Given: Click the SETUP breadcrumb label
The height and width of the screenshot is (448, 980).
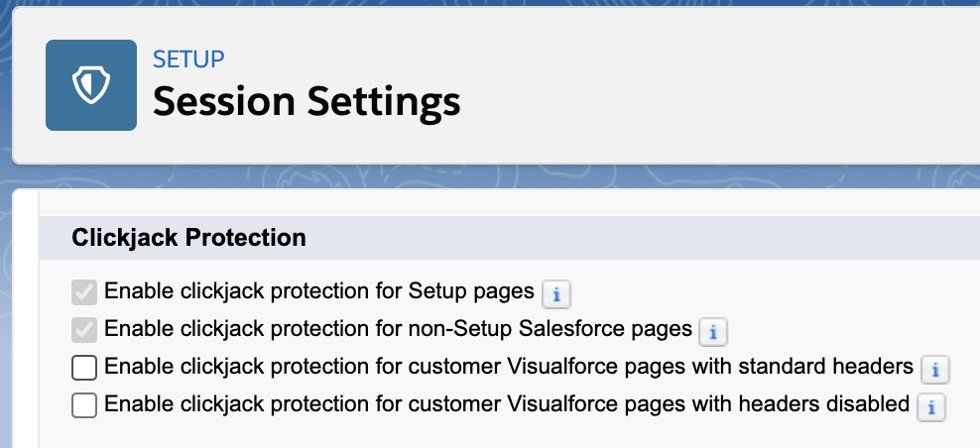Looking at the screenshot, I should coord(188,58).
